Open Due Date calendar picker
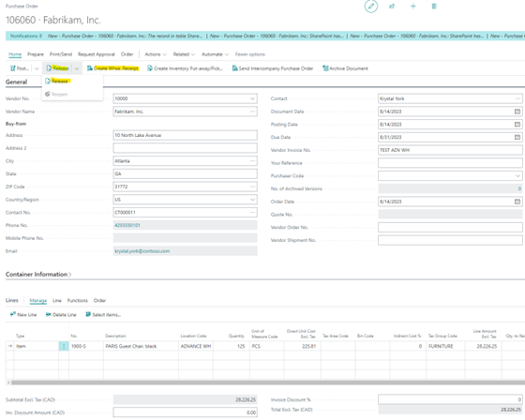 (x=517, y=137)
